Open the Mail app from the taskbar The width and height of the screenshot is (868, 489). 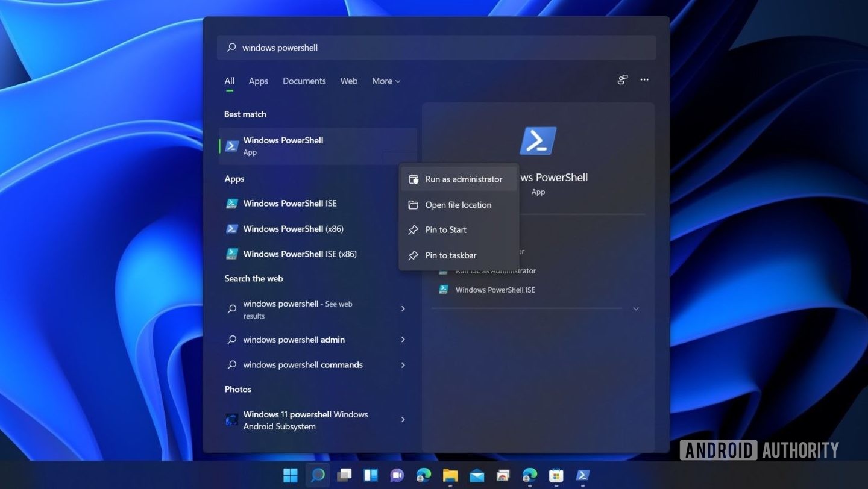(477, 475)
